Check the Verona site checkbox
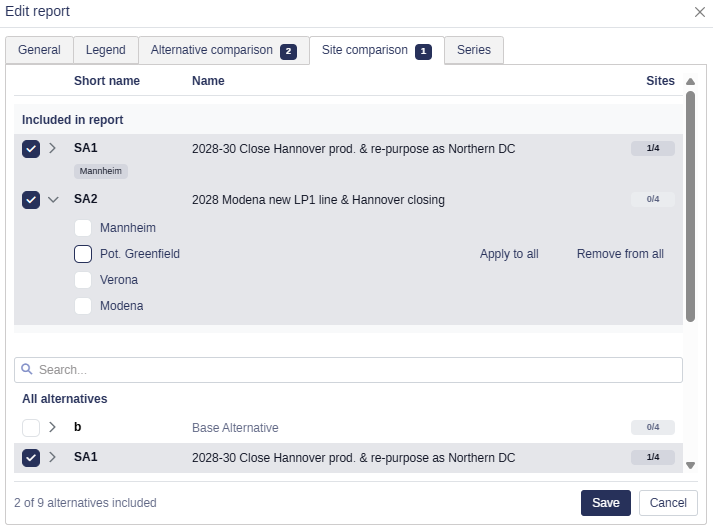This screenshot has height=531, width=713. click(x=83, y=280)
